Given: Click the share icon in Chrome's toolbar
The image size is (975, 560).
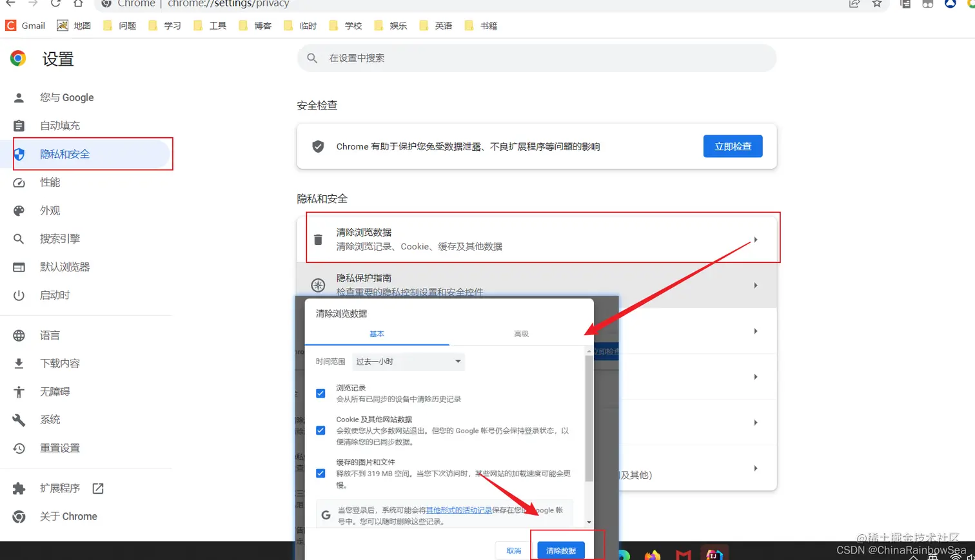Looking at the screenshot, I should pos(854,5).
